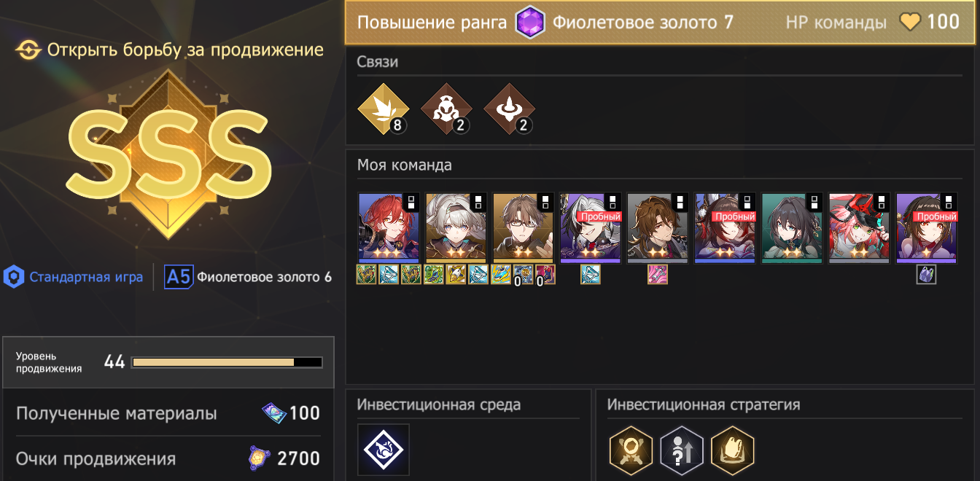Click the gold bond icon with count 8
Viewport: 980px width, 481px height.
(x=383, y=109)
